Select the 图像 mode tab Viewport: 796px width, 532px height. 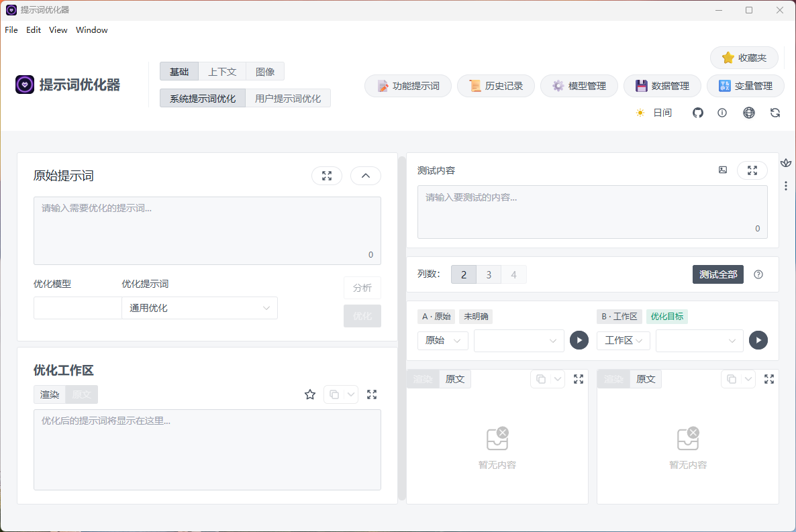pos(265,72)
